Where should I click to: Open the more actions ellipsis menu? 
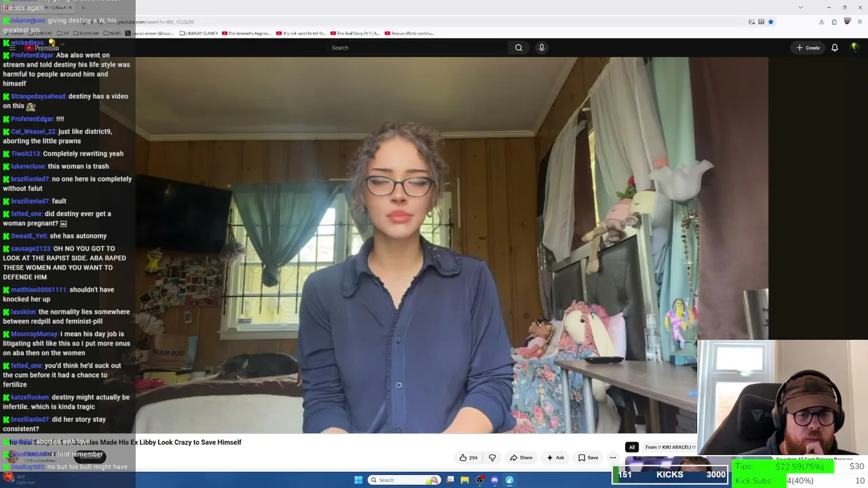(613, 457)
